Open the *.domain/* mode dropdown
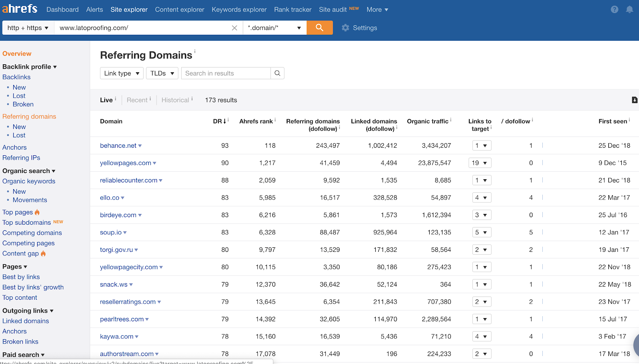 coord(274,28)
